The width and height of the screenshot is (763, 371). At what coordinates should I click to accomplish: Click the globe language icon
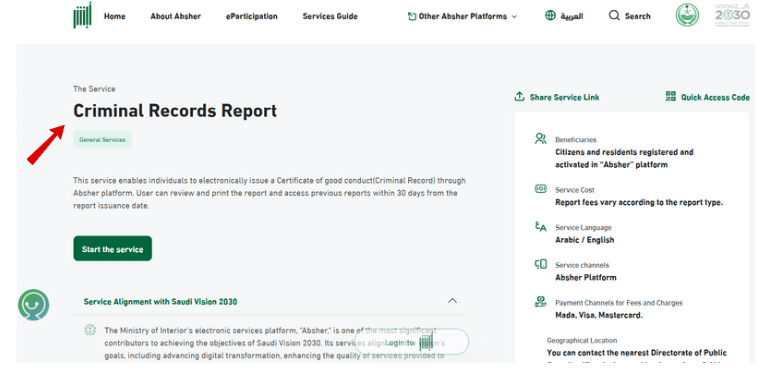tap(550, 16)
